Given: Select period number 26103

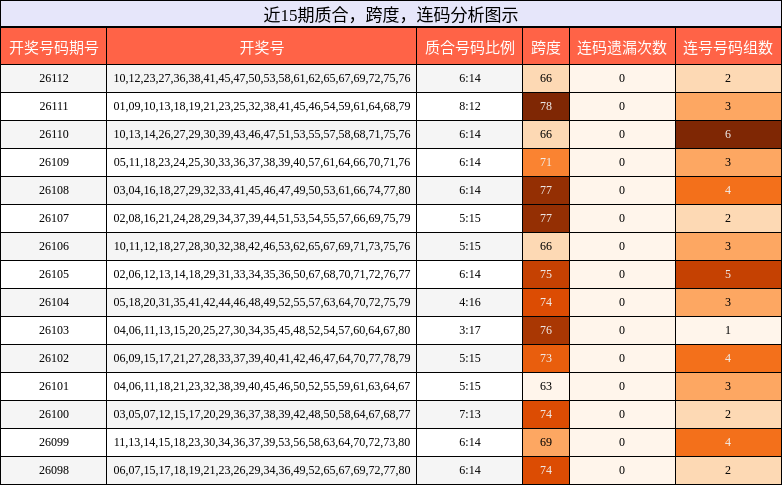Looking at the screenshot, I should 53,330.
